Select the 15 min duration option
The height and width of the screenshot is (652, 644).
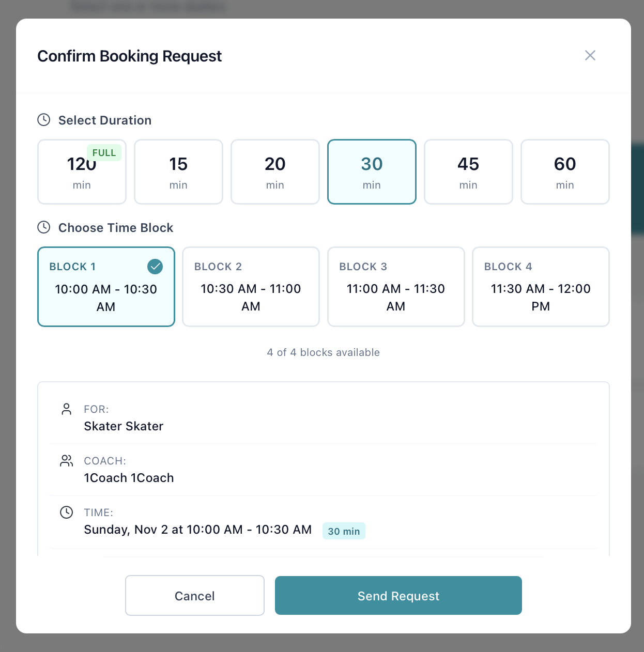tap(178, 172)
